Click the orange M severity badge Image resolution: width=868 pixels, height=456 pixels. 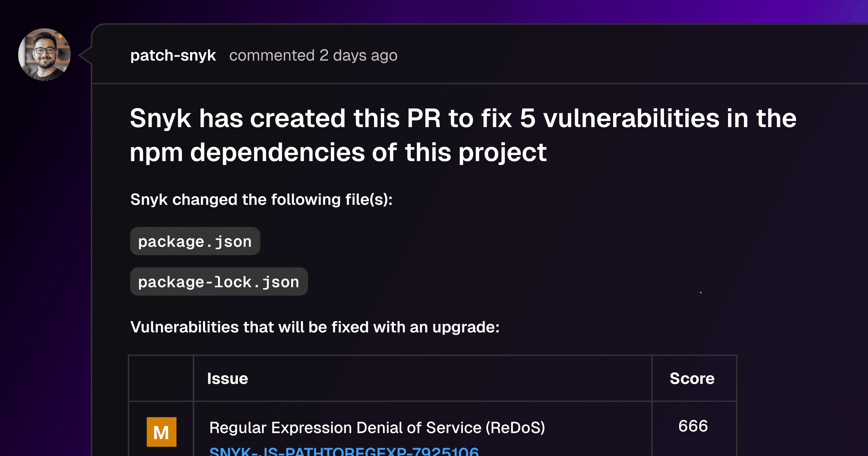[161, 432]
